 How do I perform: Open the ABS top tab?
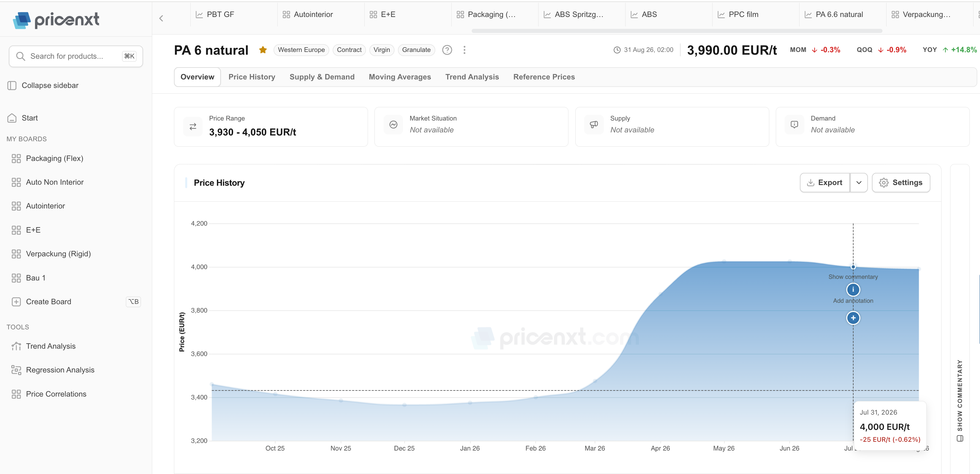coord(668,15)
